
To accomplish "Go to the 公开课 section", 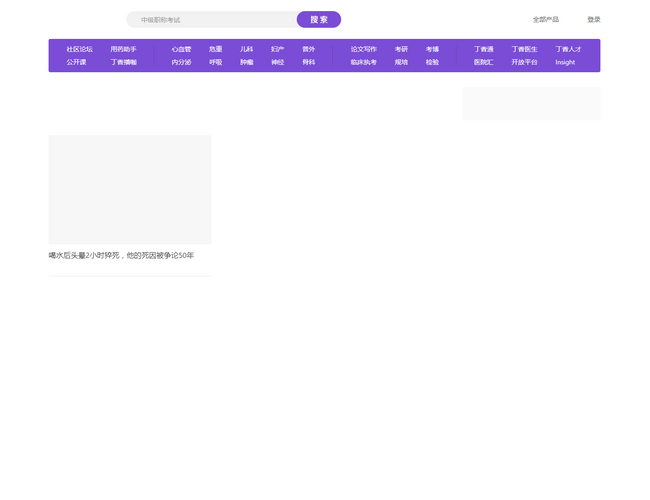I will (77, 62).
